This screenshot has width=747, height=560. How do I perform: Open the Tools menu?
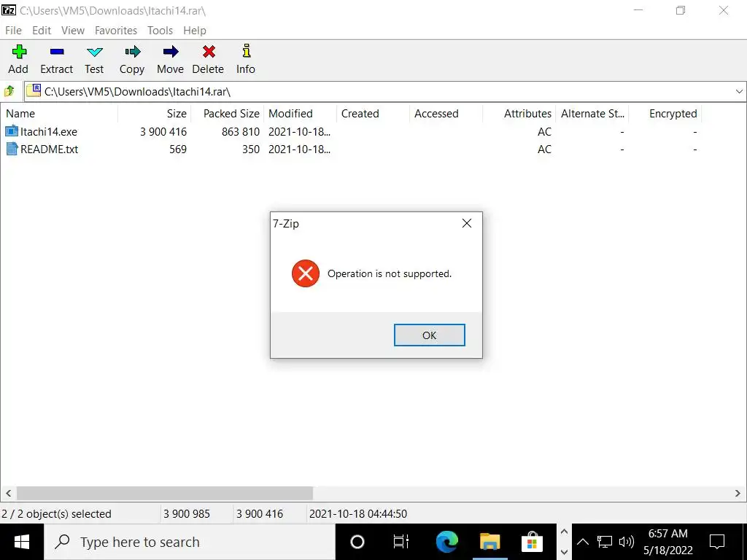click(160, 31)
